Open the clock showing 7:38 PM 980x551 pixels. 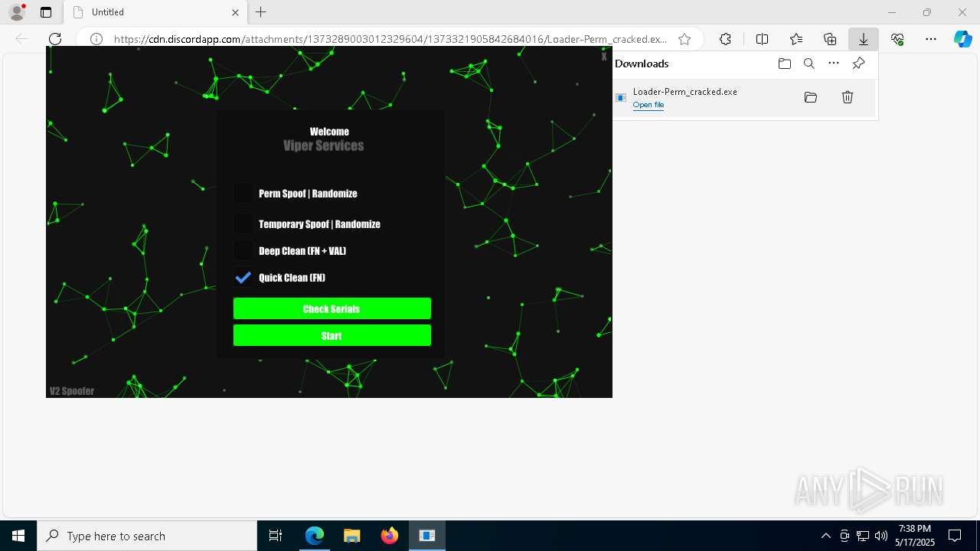point(915,536)
